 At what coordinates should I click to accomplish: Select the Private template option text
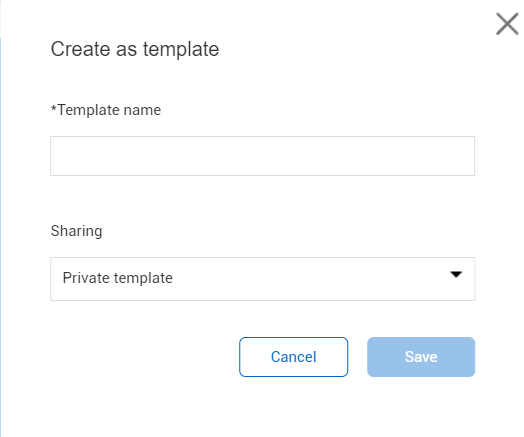point(118,278)
